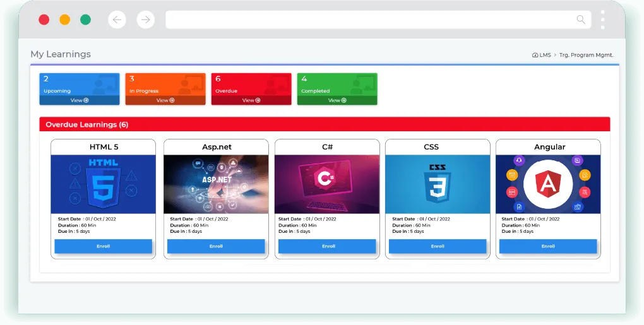644x325 pixels.
Task: Click the browser forward arrow button
Action: pos(146,20)
